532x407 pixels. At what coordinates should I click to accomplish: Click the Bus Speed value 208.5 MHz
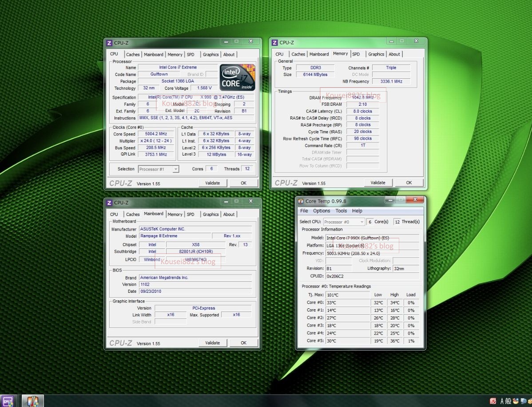pos(156,148)
